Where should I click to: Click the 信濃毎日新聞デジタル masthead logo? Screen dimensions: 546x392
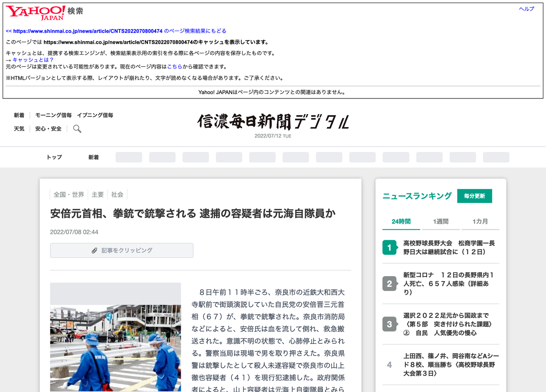pos(273,122)
